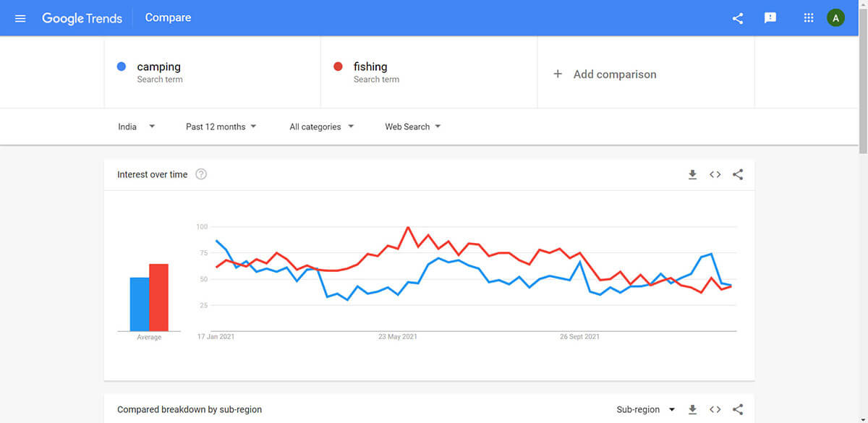Open the send feedback icon
Viewport: 868px width, 423px height.
coord(770,18)
